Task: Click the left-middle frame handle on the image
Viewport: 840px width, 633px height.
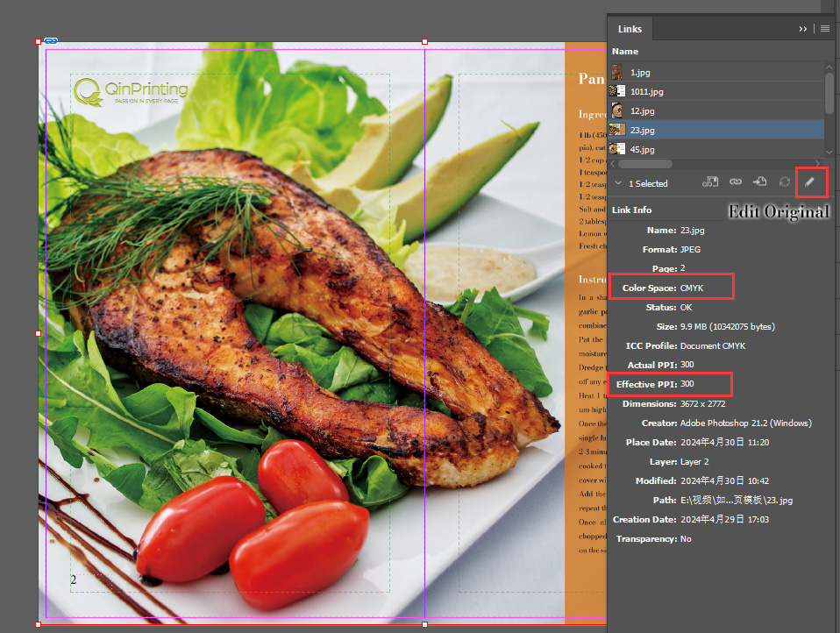Action: [38, 333]
